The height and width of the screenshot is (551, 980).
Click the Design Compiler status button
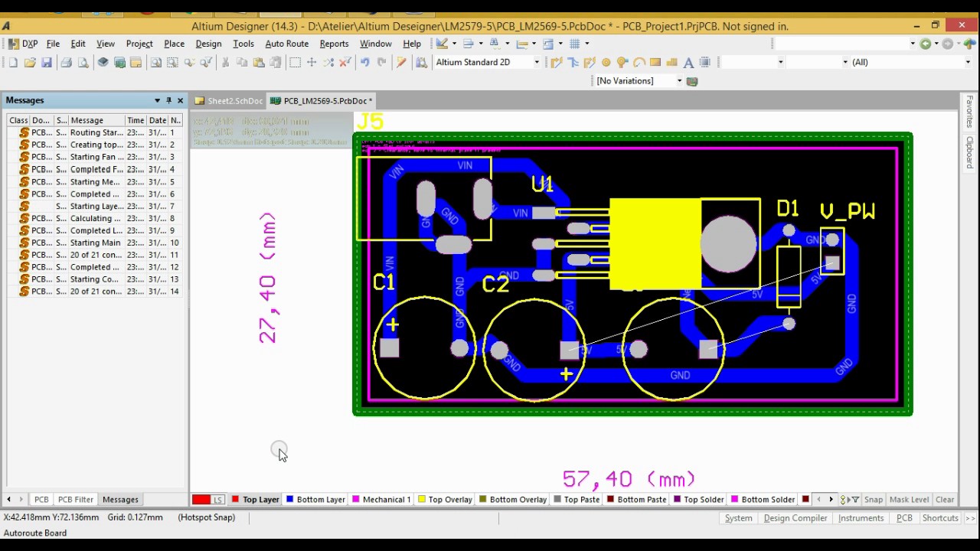click(x=795, y=518)
